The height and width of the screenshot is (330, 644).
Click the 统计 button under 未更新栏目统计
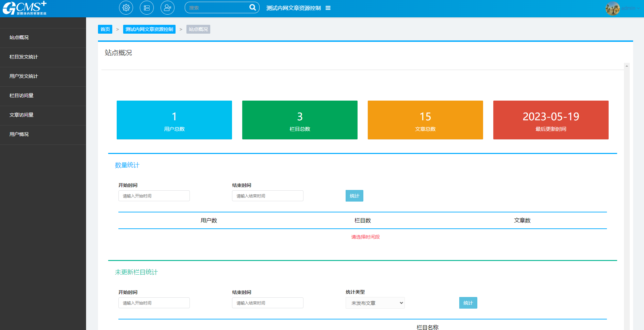(x=468, y=303)
